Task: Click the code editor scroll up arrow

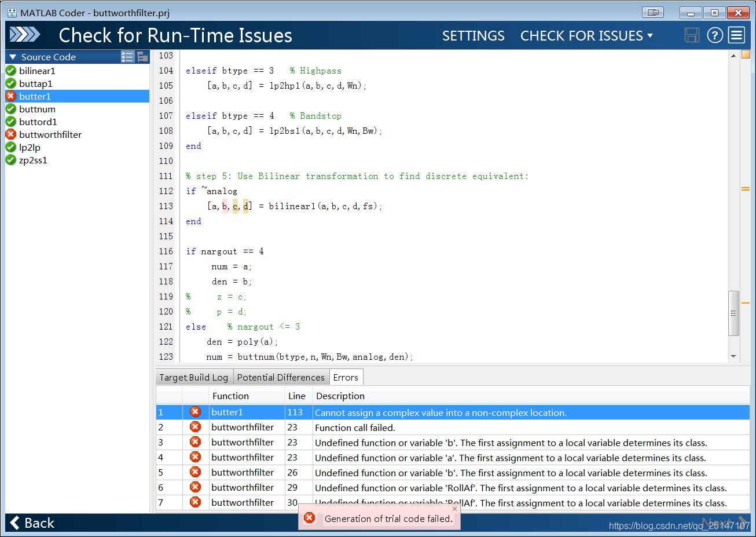Action: [x=733, y=56]
